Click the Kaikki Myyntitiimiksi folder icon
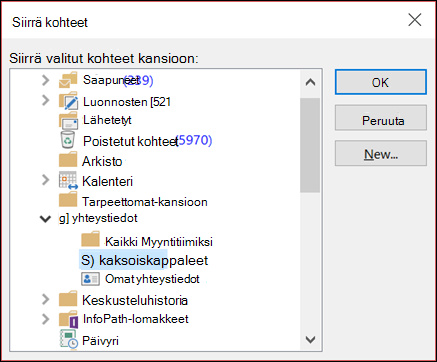This screenshot has height=362, width=437. click(90, 240)
